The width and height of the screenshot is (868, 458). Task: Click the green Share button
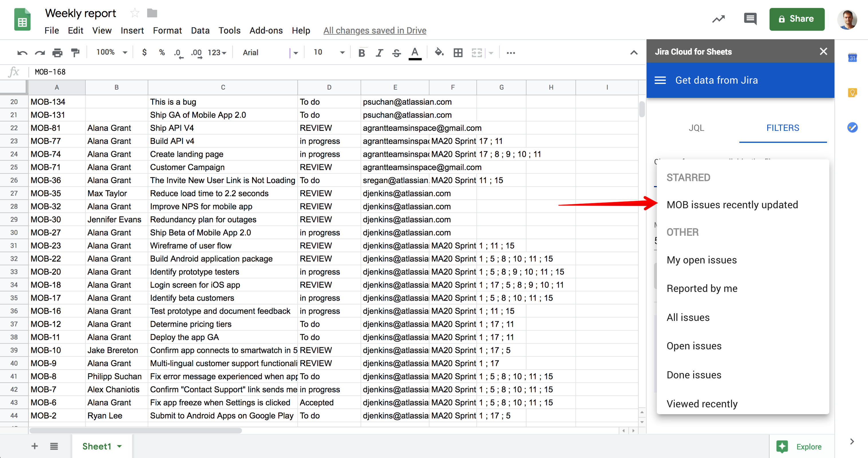(x=796, y=19)
